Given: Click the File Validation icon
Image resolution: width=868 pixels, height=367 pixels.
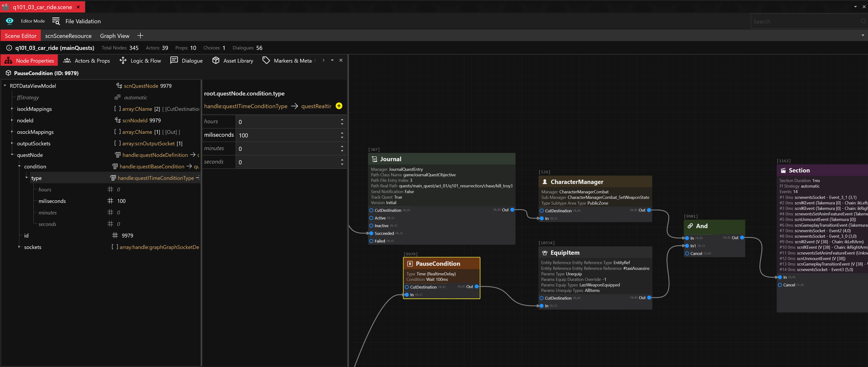Looking at the screenshot, I should pos(56,21).
